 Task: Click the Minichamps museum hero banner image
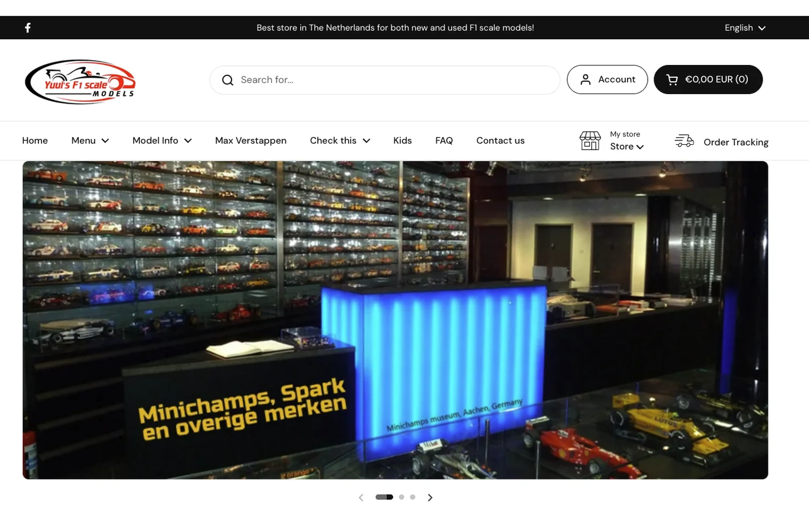click(395, 320)
